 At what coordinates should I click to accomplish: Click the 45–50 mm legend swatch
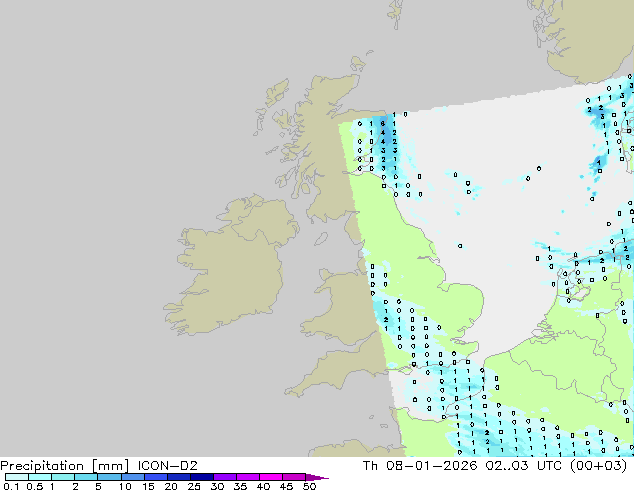pyautogui.click(x=294, y=477)
